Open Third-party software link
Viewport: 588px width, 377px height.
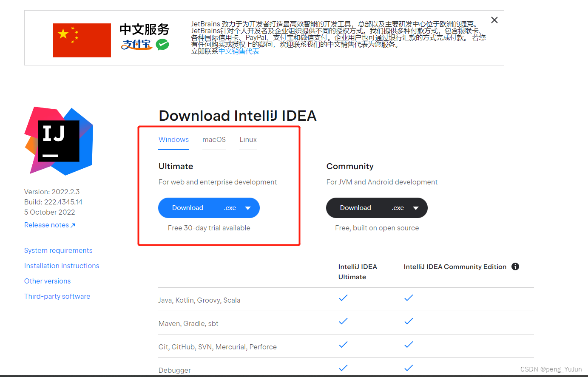coord(57,296)
